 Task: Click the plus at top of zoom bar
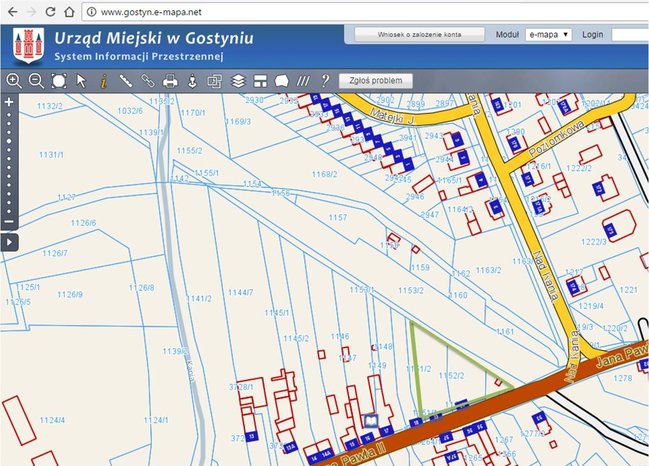coord(9,102)
